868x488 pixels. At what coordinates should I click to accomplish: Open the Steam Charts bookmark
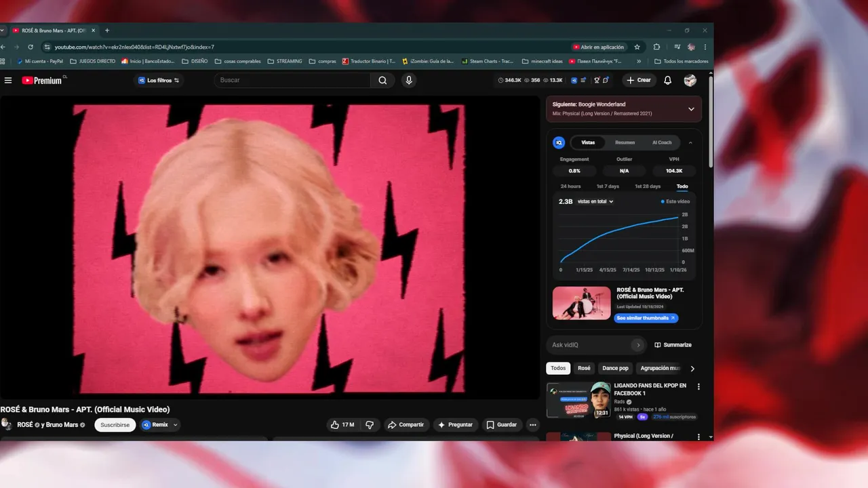(x=487, y=61)
